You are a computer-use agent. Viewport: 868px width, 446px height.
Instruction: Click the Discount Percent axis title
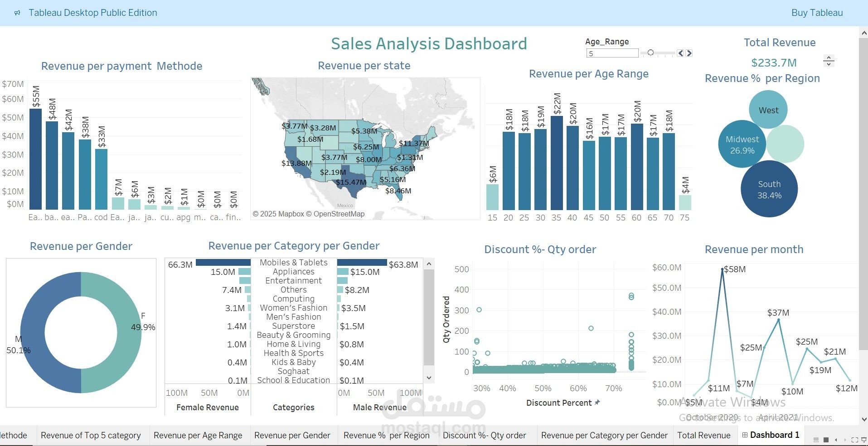tap(559, 403)
